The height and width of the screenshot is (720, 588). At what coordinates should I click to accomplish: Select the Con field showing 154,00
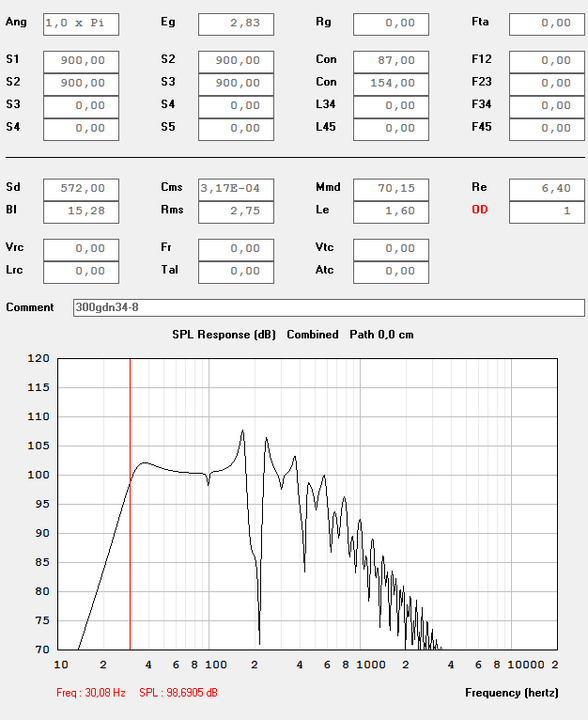tap(391, 85)
